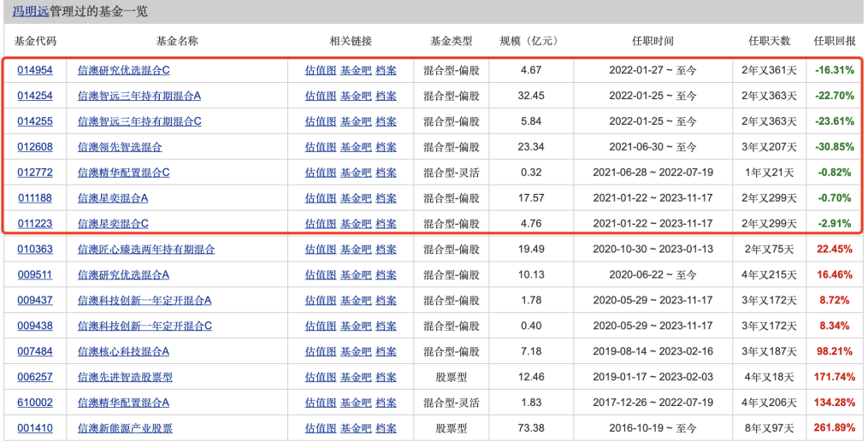The image size is (868, 447).
Task: Open 档案 for 信澳新能源产业股票
Action: (x=386, y=427)
